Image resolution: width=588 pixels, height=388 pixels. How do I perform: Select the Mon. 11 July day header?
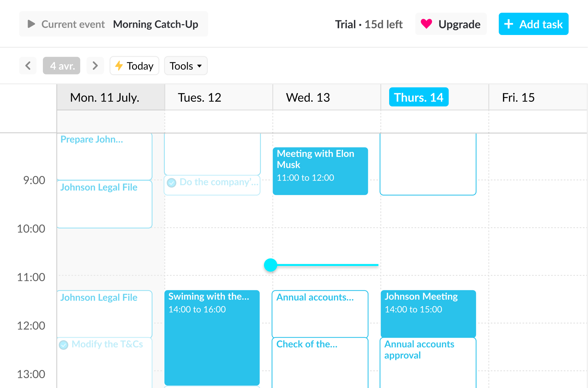105,97
